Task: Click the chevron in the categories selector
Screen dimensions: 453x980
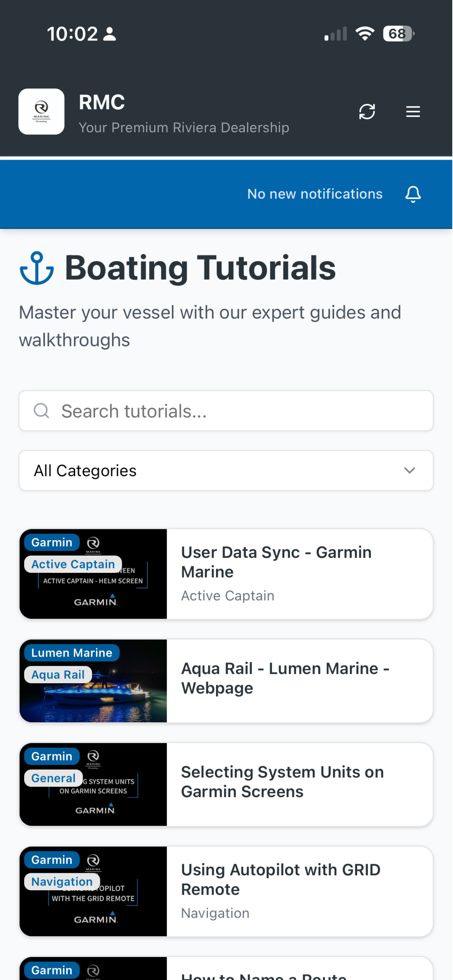Action: pos(410,471)
